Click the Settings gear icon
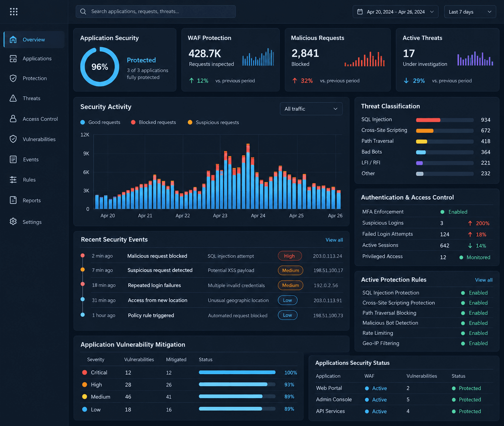This screenshot has height=426, width=504. click(x=13, y=222)
